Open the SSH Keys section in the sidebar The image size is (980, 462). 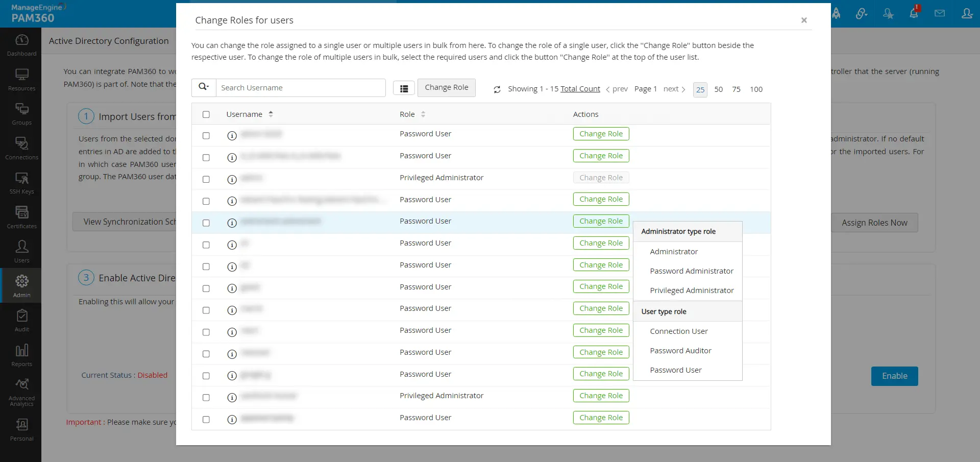click(21, 183)
